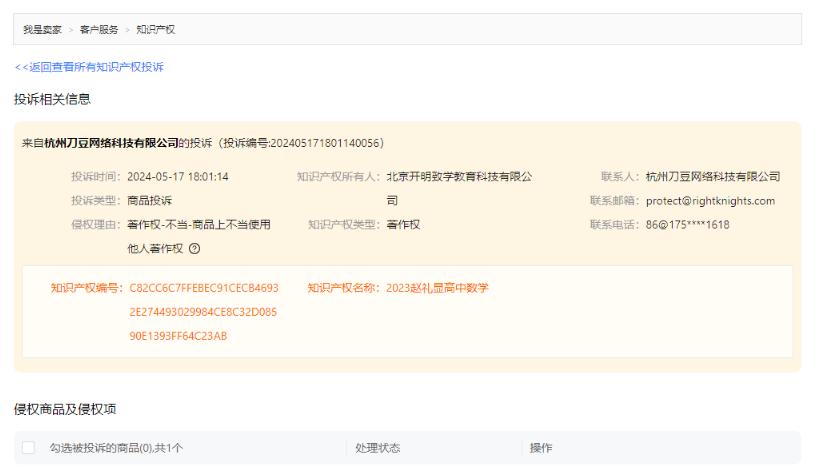
Task: Click the 知识产权类型 value 著作权
Action: point(403,224)
